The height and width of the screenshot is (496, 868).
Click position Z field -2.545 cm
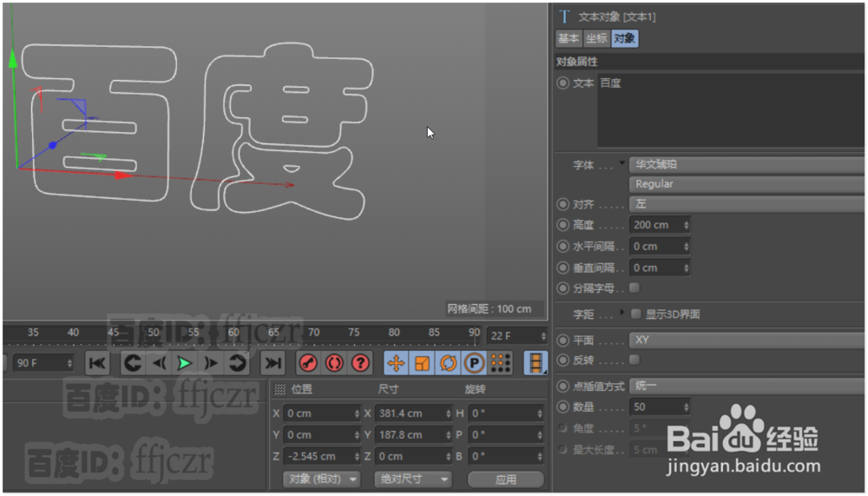coord(318,457)
